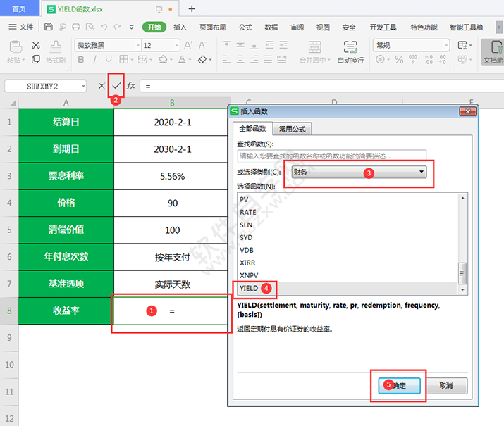
Task: Select YIELD in the function list
Action: point(347,288)
